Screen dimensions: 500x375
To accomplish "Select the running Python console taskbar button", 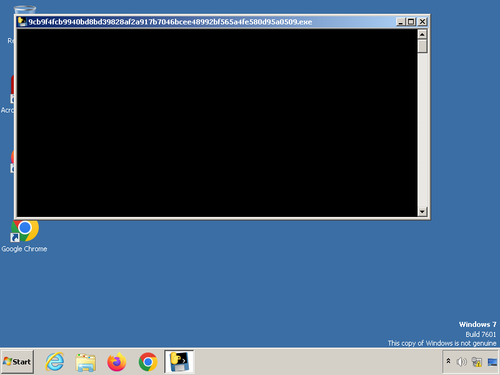I will 179,362.
